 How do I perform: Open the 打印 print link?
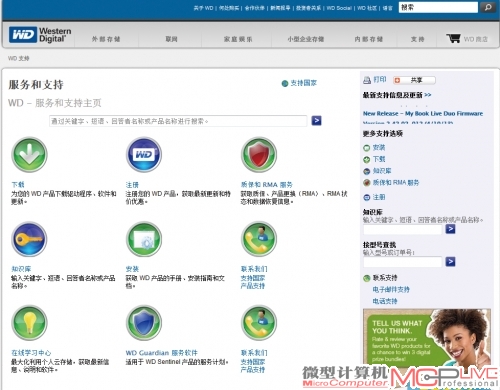(x=380, y=79)
